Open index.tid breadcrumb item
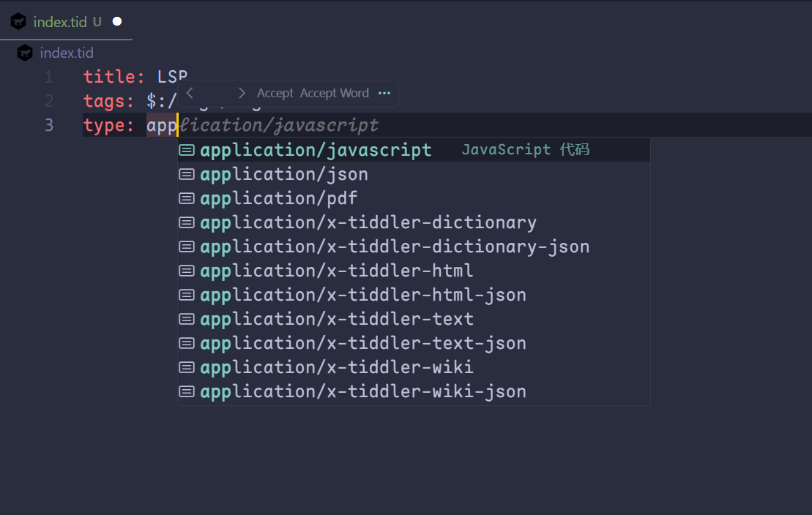The height and width of the screenshot is (515, 812). click(67, 53)
